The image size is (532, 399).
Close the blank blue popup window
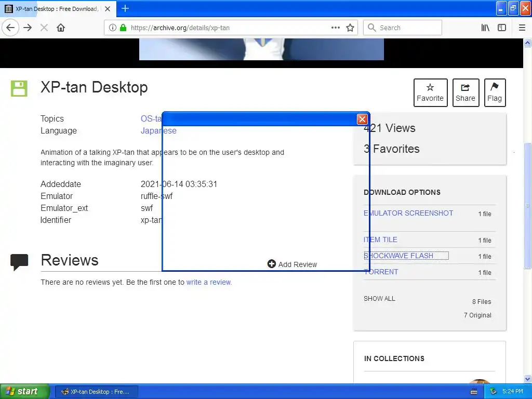pos(362,119)
